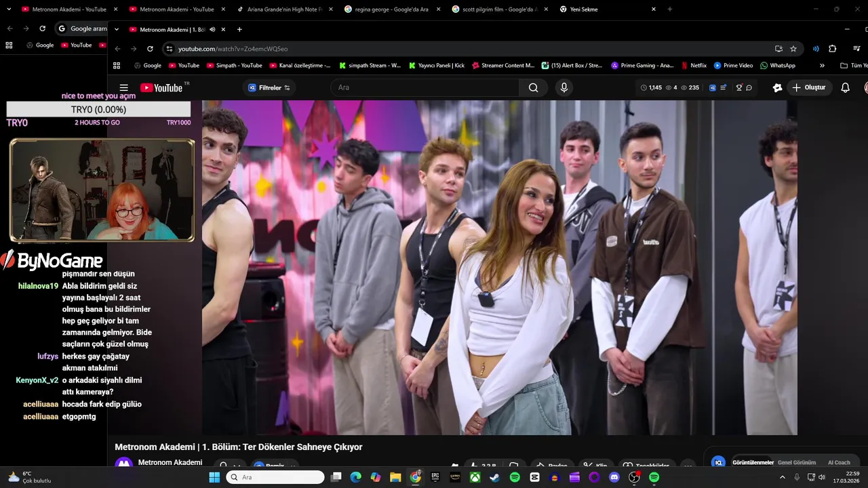Click the install/cast icon in address bar
Viewport: 868px width, 488px height.
click(x=778, y=49)
